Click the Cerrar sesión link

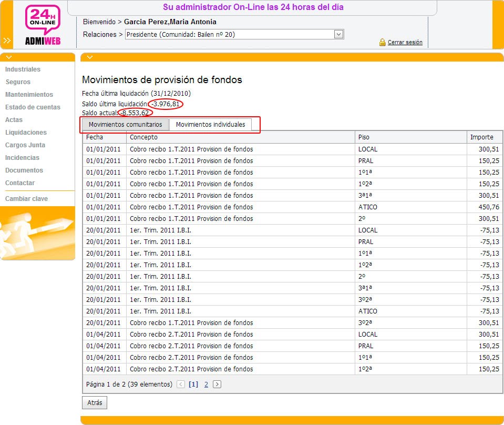point(405,43)
